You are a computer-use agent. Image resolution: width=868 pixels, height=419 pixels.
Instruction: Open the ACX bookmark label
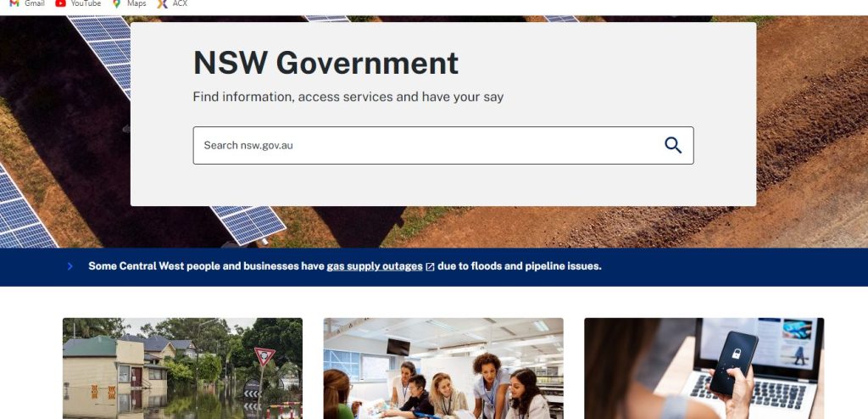(180, 3)
